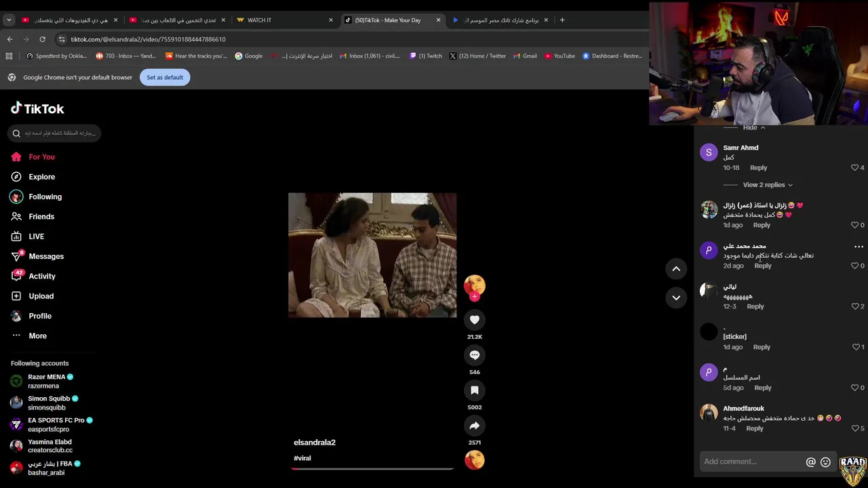Open the Home / Twitter bookmark

477,56
